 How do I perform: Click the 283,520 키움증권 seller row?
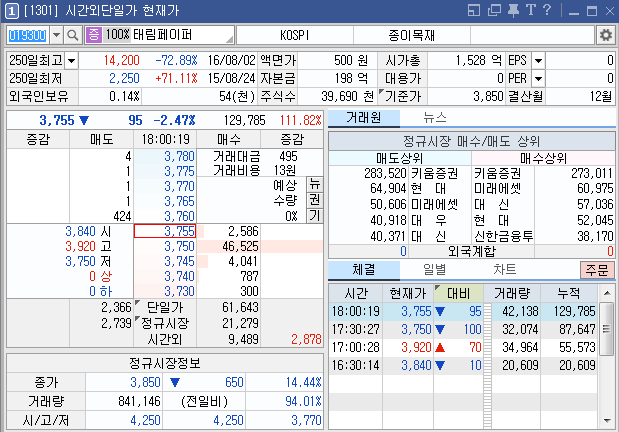tap(400, 173)
